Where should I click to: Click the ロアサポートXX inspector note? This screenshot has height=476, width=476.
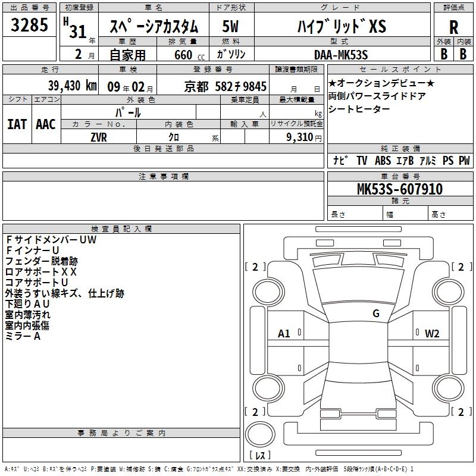point(41,271)
